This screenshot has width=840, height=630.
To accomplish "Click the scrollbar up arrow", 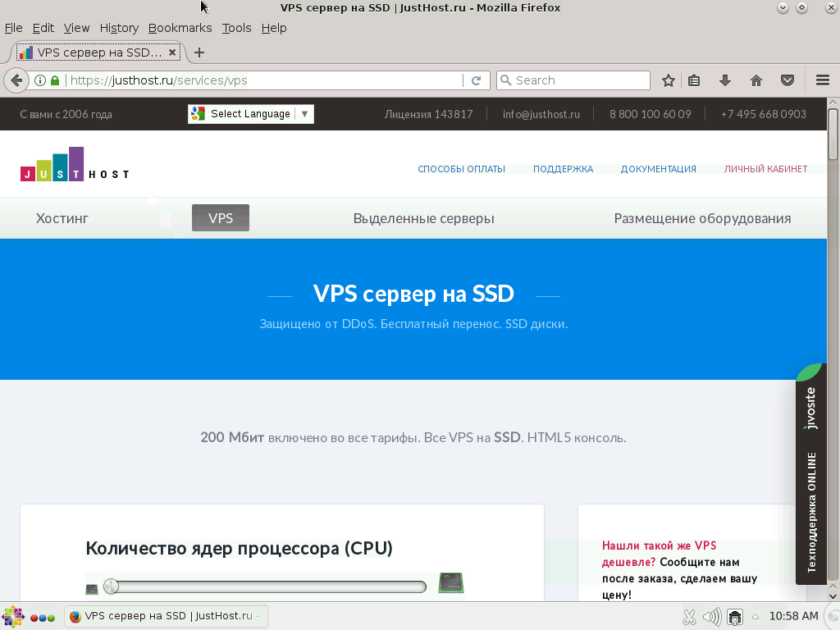I will [x=833, y=103].
